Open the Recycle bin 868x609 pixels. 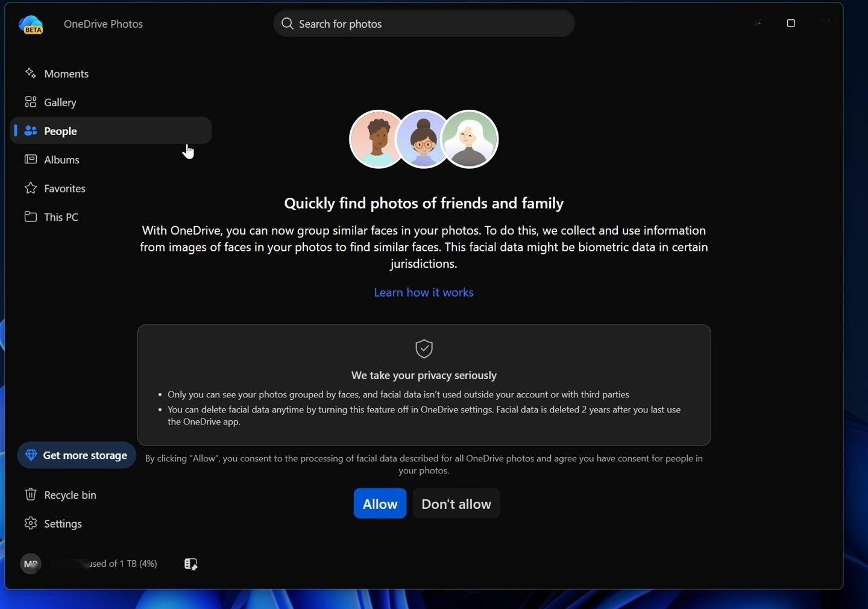[x=111, y=495]
